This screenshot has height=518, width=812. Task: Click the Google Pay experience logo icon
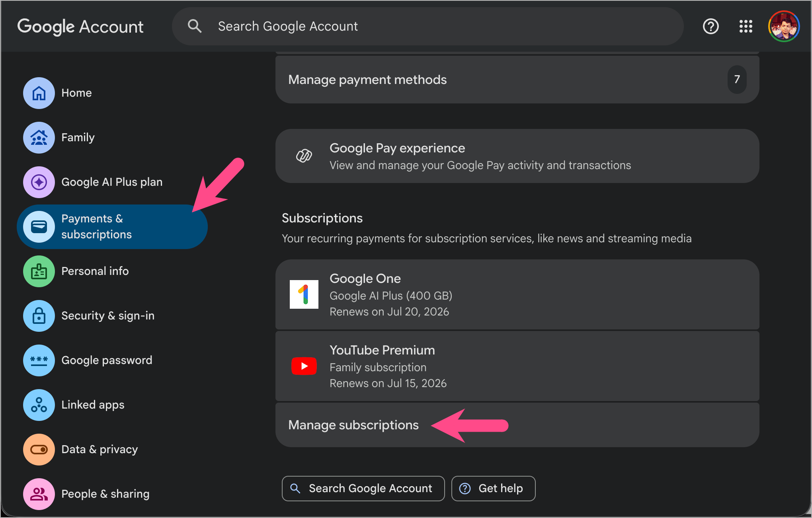304,156
